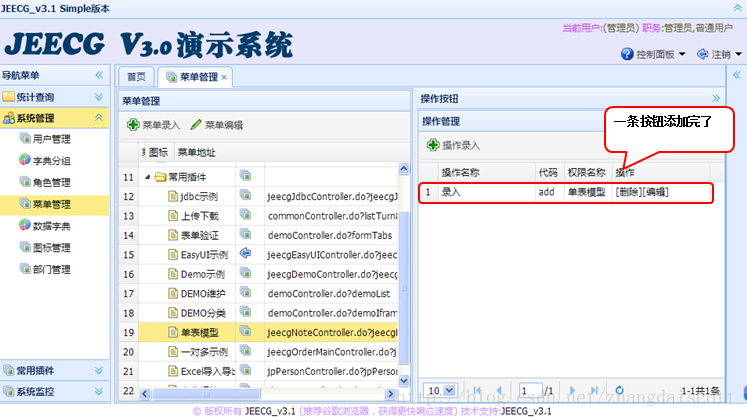Screen dimensions: 747x417
Task: Click the icon cell in DEMO维护 row
Action: 245,292
